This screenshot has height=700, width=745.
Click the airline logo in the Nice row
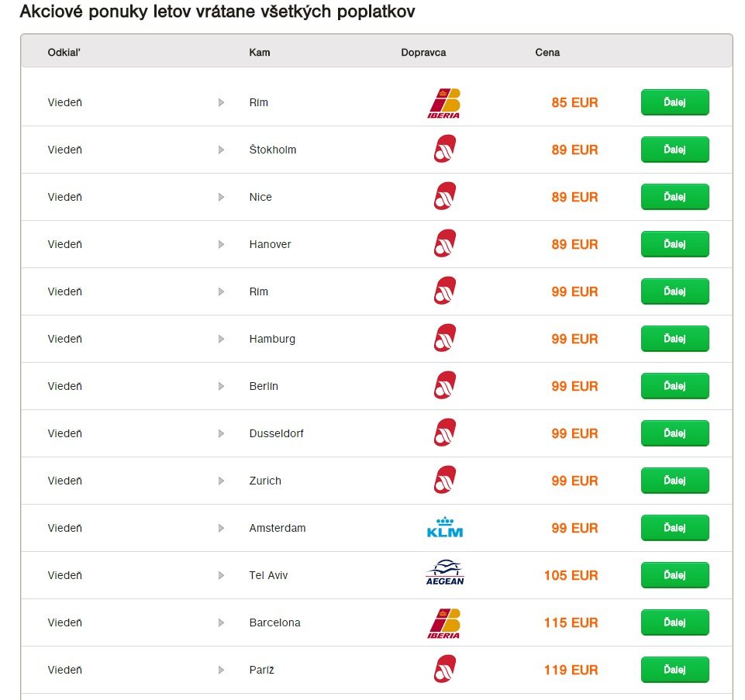(445, 196)
